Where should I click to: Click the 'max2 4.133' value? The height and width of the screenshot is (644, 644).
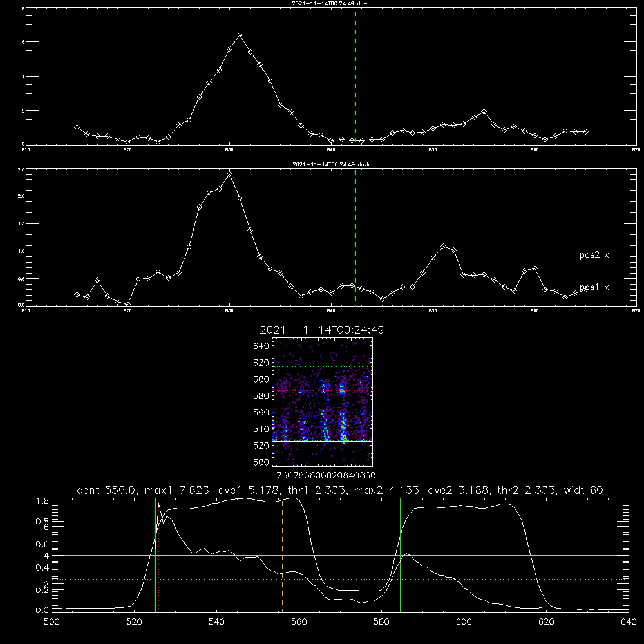386,490
